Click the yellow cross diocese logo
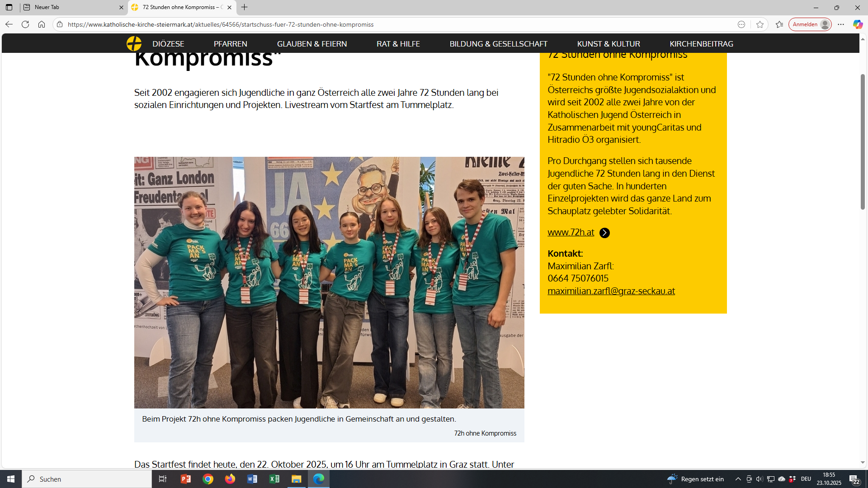 click(x=134, y=44)
